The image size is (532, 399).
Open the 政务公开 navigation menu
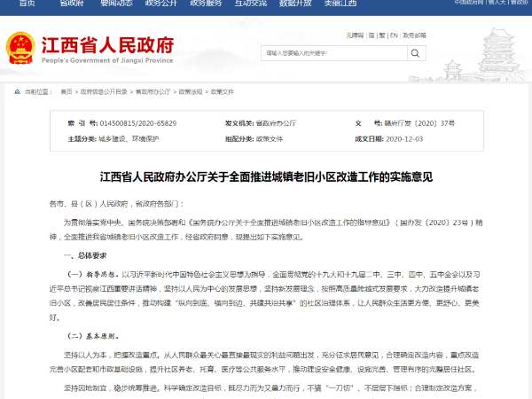click(161, 3)
